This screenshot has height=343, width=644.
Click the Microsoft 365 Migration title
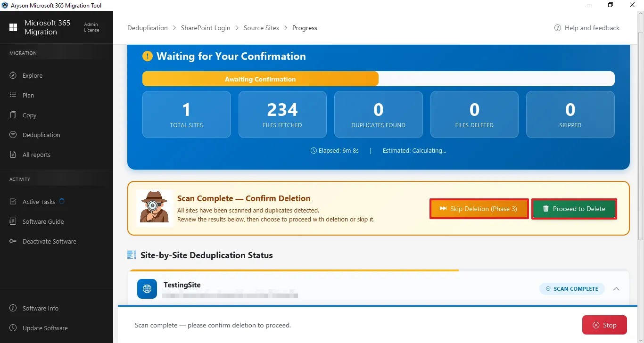tap(47, 27)
